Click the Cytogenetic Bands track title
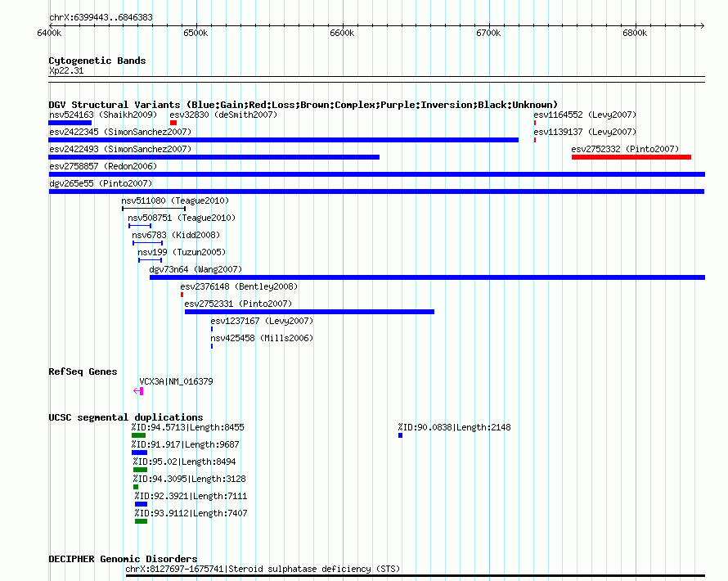 point(97,61)
